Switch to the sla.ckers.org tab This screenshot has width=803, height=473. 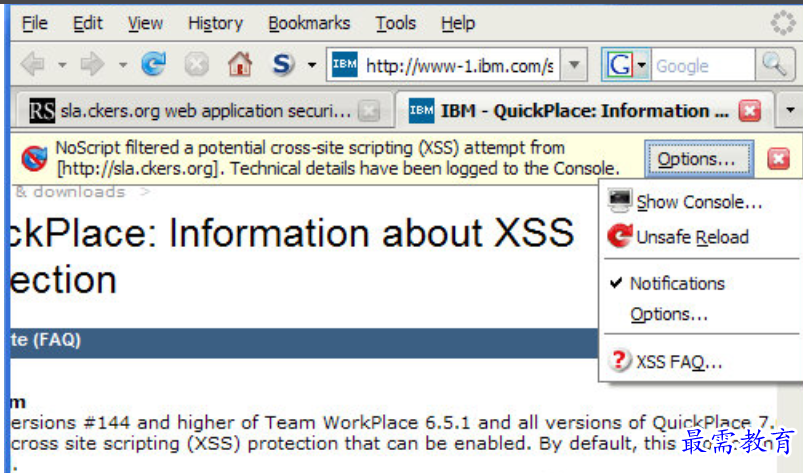[204, 111]
